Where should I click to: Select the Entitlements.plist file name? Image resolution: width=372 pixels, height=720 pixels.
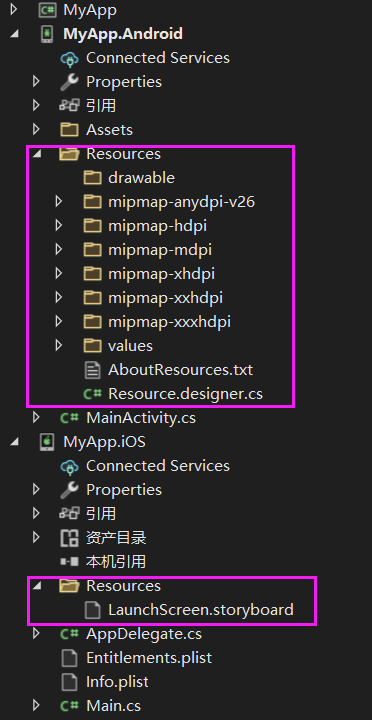coord(149,658)
